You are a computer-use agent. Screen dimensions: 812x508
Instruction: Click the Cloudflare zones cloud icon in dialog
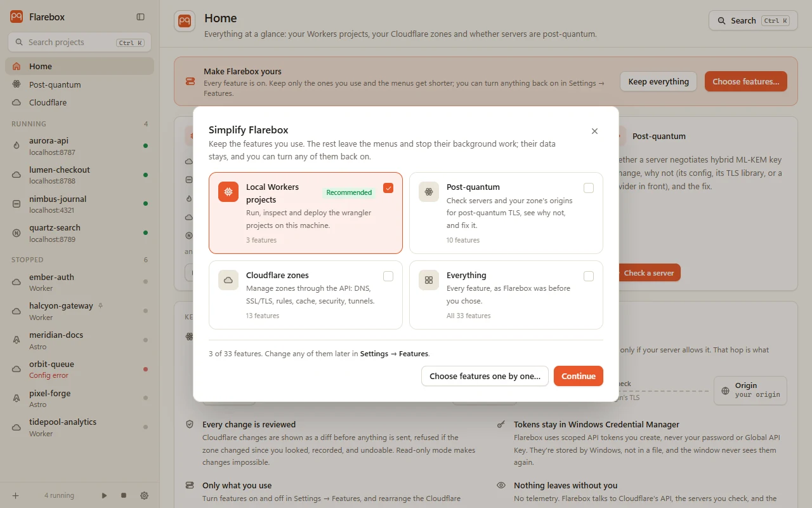pos(228,280)
